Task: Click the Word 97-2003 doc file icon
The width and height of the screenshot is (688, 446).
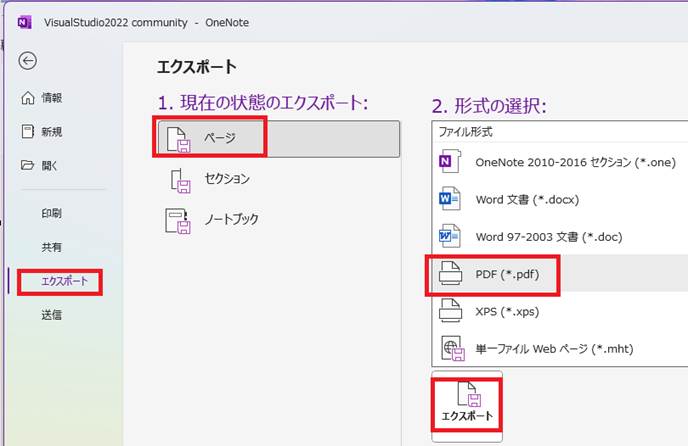Action: [450, 236]
